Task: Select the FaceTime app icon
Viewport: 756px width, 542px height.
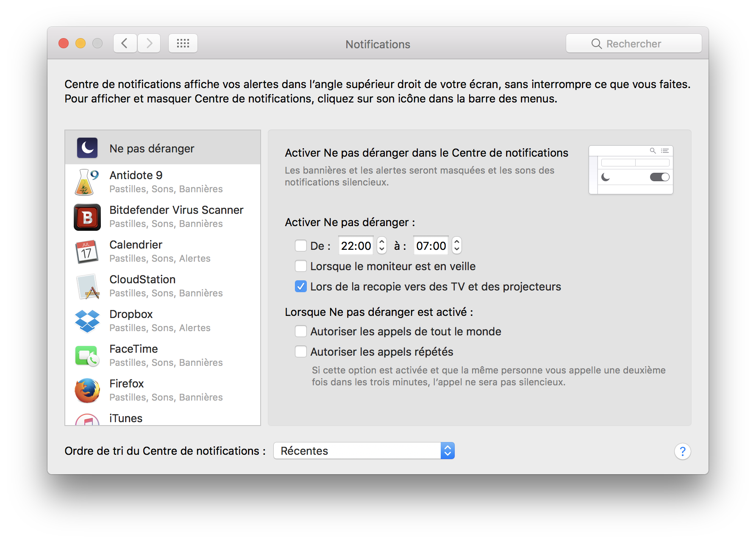Action: coord(87,356)
